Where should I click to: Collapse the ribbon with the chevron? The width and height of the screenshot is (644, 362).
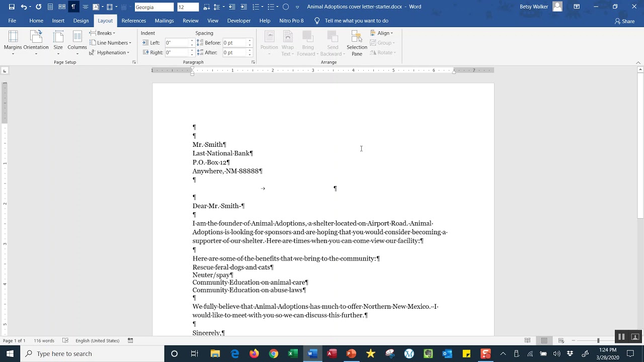[638, 62]
